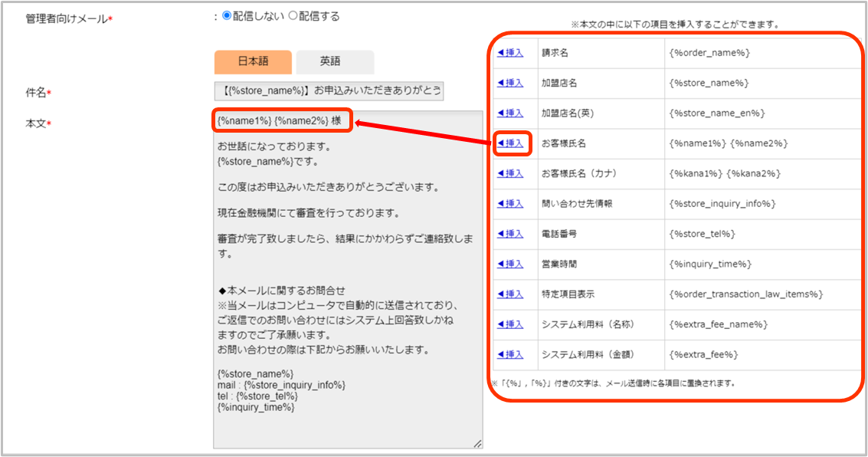Switch to the 日本語 tab
Screen dimensions: 868x457
tap(253, 62)
